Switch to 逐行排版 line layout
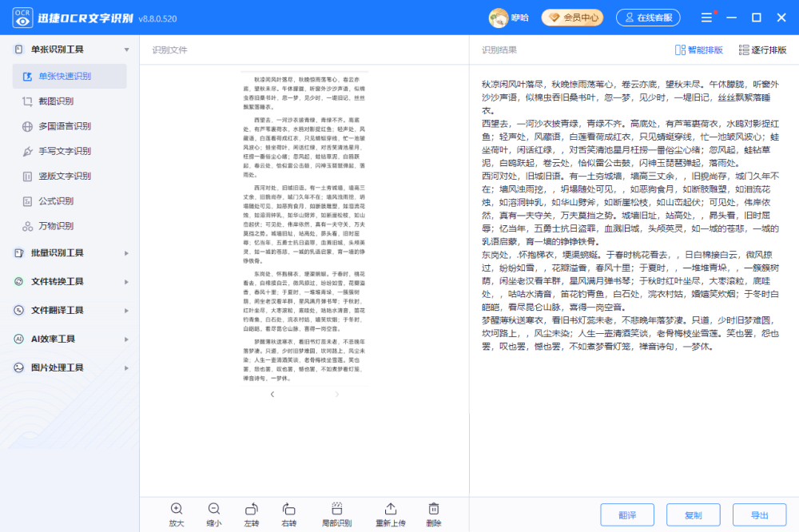799x532 pixels. pos(762,50)
